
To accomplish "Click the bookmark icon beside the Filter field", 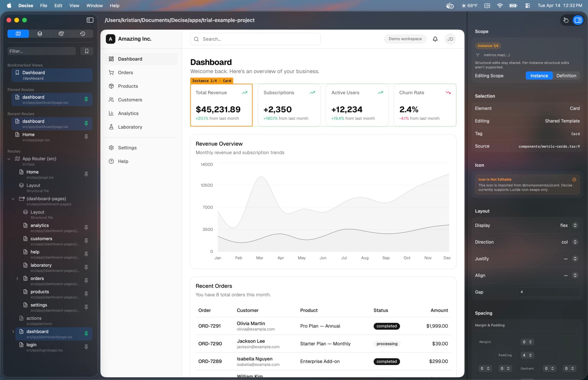I will (x=87, y=51).
